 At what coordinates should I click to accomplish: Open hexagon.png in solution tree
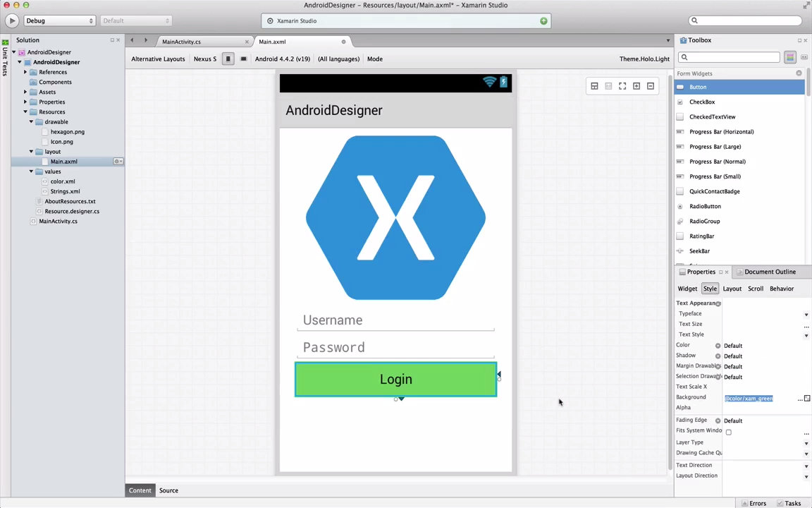pyautogui.click(x=68, y=132)
